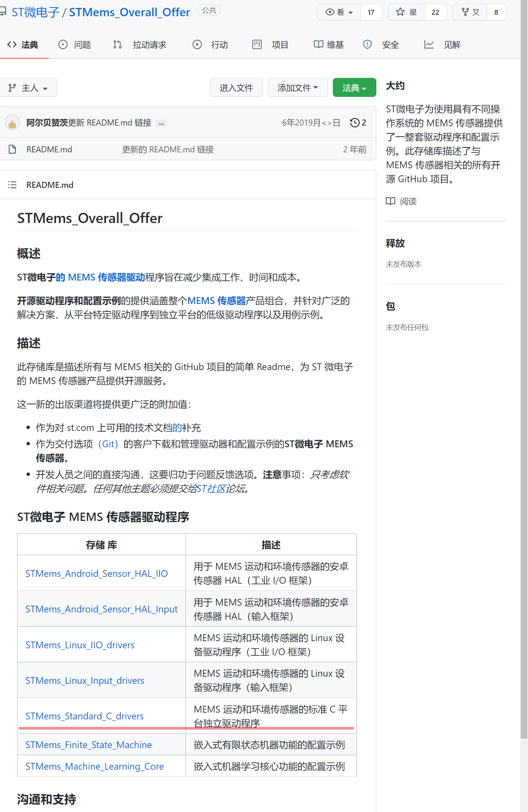Expand the green 法典 code dropdown

354,88
